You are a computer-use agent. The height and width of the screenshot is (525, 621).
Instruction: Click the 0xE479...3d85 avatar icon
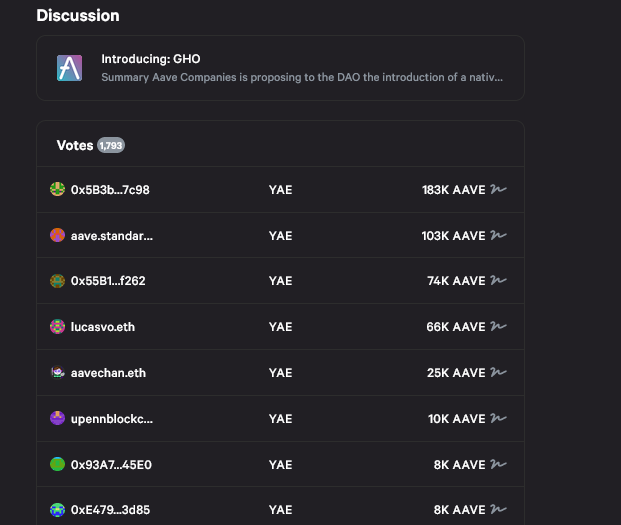[x=57, y=510]
